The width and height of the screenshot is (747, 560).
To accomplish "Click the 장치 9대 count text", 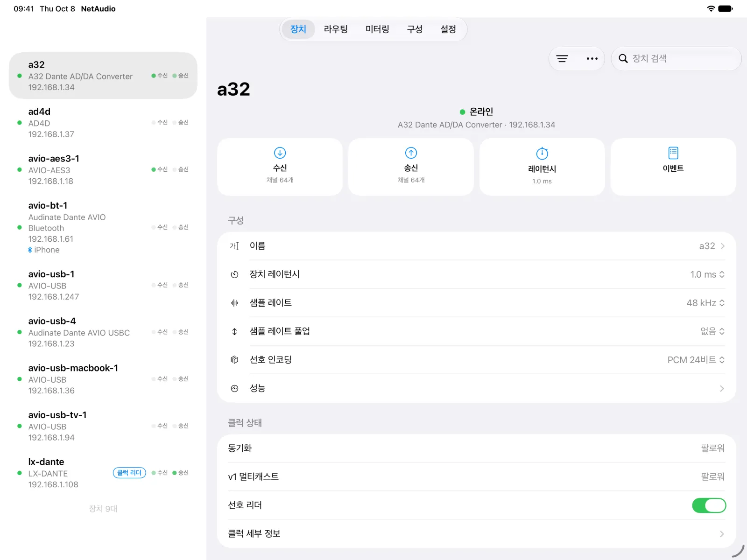I will 103,509.
